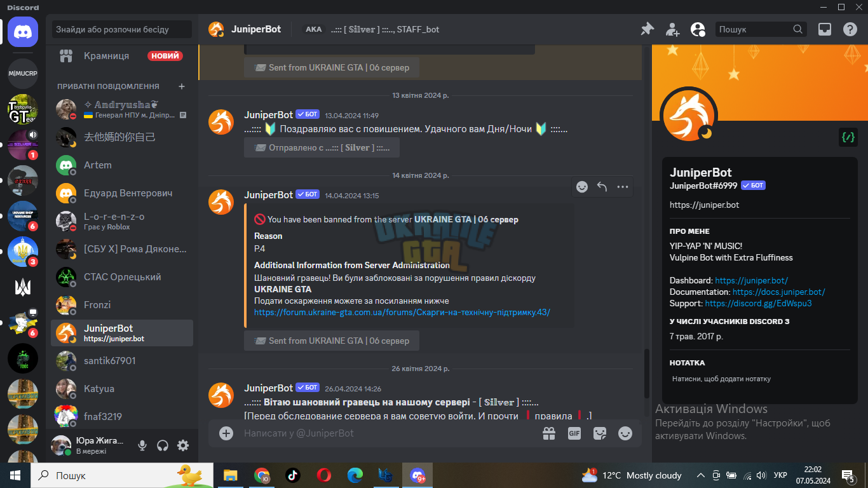This screenshot has height=488, width=868.
Task: Open Opera browser from taskbar
Action: click(324, 475)
